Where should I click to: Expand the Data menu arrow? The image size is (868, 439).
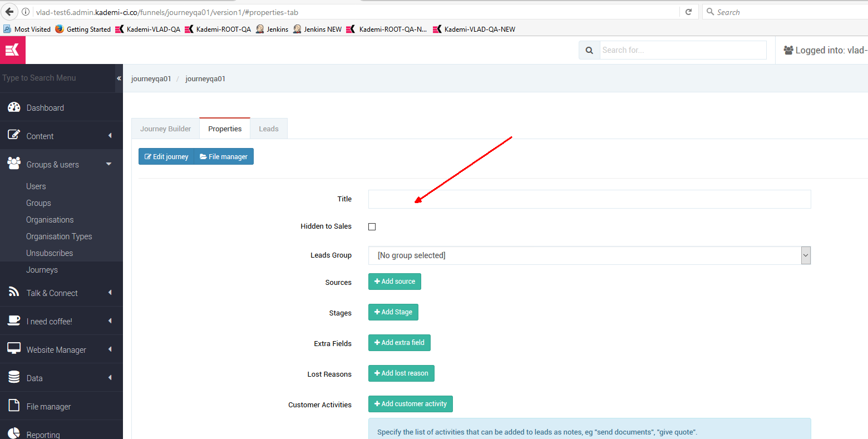tap(110, 377)
